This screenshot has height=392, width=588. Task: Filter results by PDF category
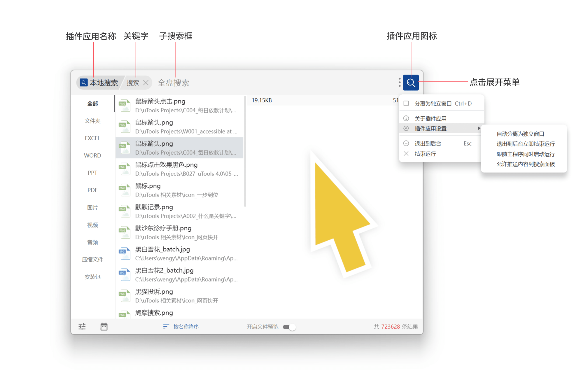92,190
